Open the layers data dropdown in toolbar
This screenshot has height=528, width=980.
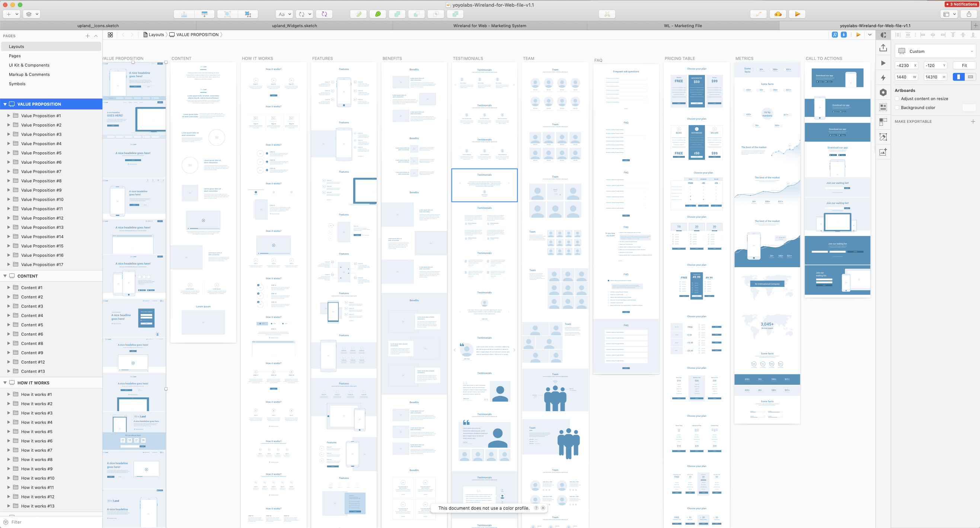32,14
